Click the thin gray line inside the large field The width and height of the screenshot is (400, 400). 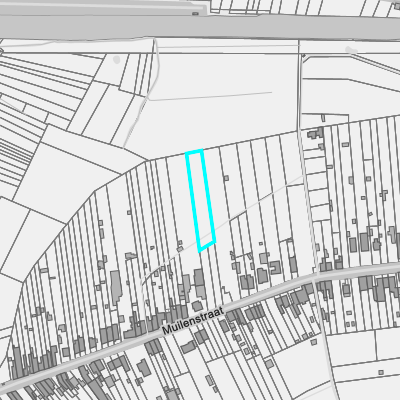tap(210, 96)
